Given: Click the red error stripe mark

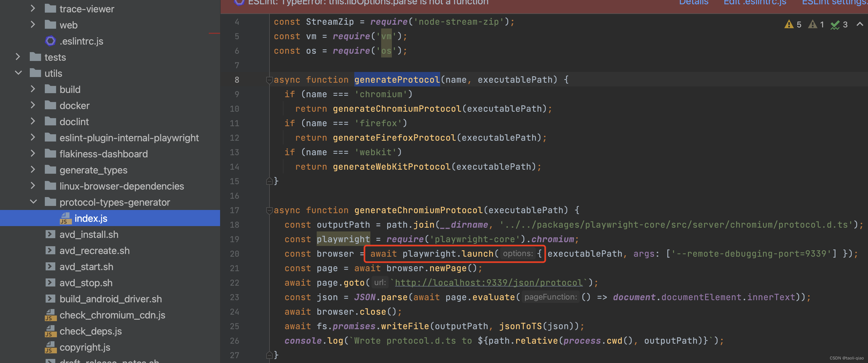Looking at the screenshot, I should 214,33.
